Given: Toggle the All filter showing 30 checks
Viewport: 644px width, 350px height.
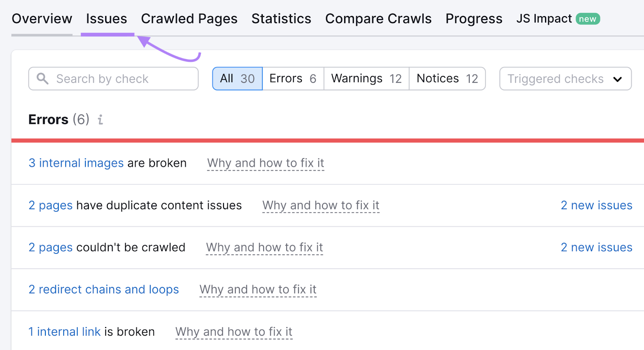Looking at the screenshot, I should [237, 78].
